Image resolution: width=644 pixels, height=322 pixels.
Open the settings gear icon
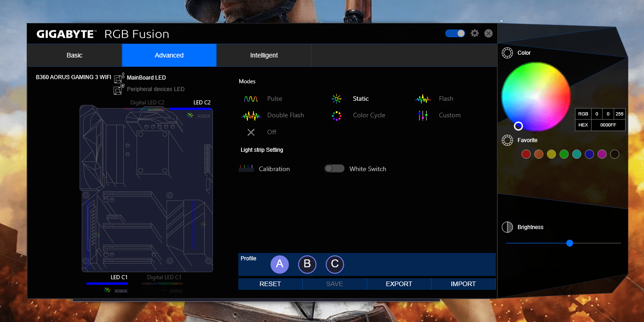click(475, 33)
